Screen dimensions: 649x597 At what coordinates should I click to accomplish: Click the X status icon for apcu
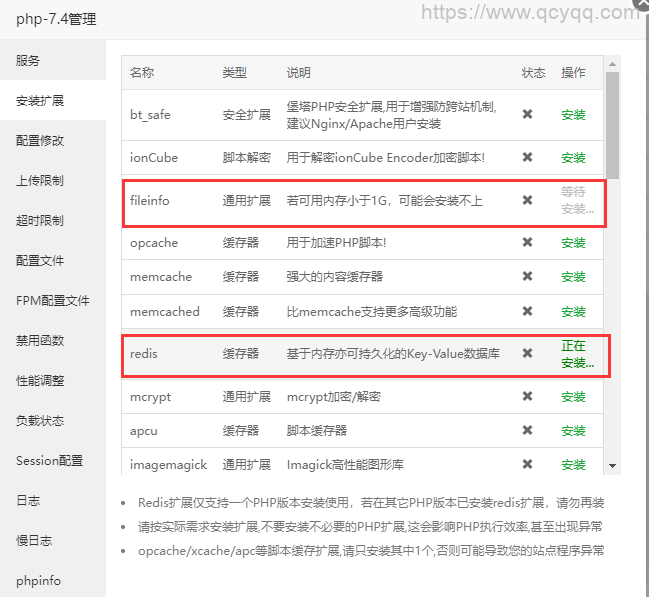(x=527, y=430)
